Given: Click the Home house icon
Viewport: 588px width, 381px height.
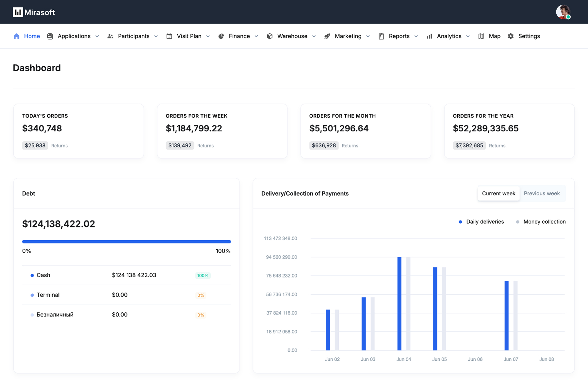Looking at the screenshot, I should (16, 36).
